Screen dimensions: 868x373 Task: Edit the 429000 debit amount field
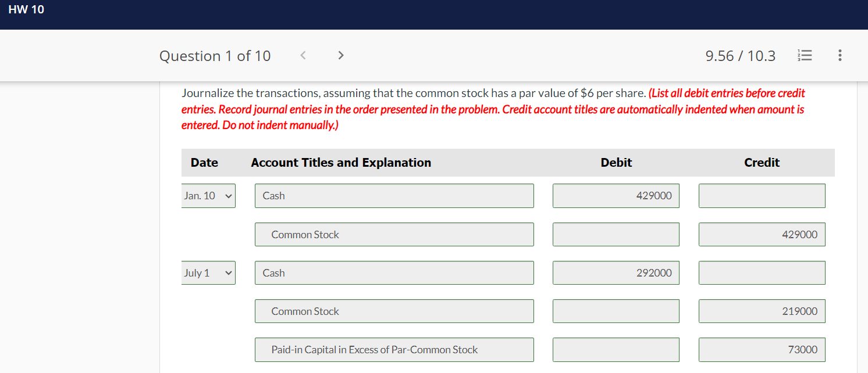point(616,195)
